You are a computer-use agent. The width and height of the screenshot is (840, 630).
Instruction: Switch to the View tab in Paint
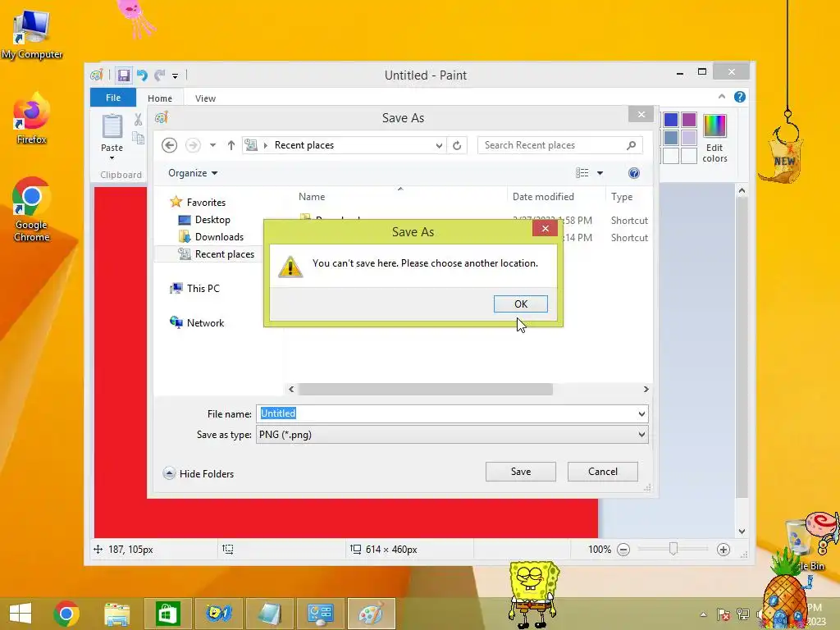click(x=205, y=98)
